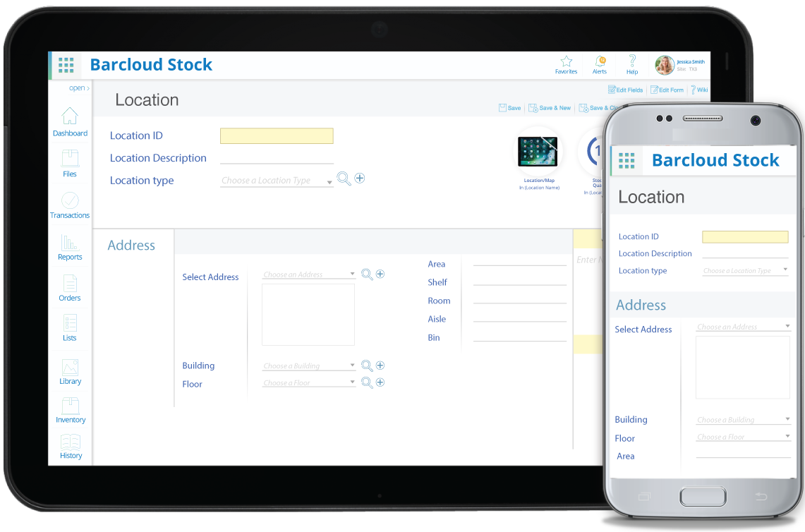
Task: Open Choose a Location Type dropdown on tablet
Action: [x=277, y=181]
